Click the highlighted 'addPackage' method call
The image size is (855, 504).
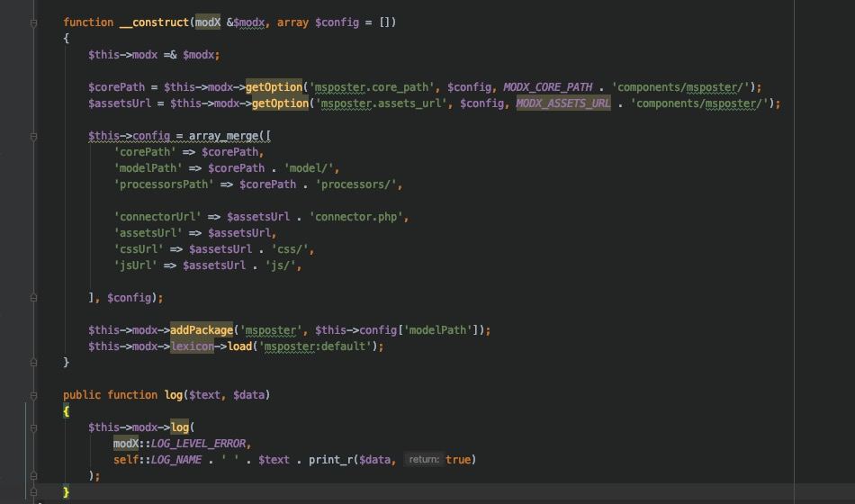pyautogui.click(x=202, y=330)
